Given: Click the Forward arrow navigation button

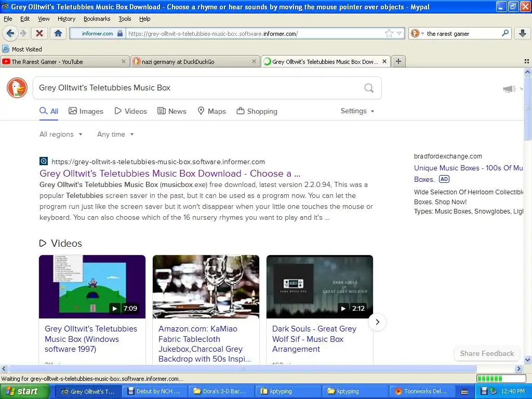Looking at the screenshot, I should (x=23, y=33).
